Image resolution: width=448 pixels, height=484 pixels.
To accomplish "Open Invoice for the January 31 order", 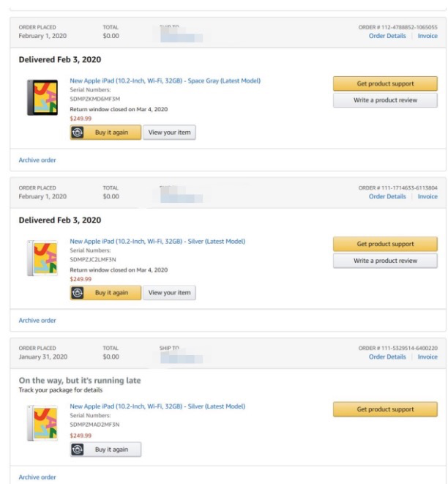I will (428, 357).
